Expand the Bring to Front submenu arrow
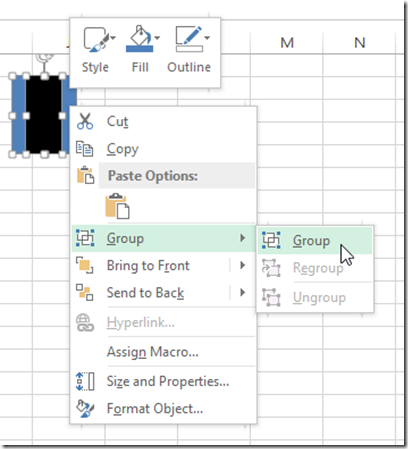Viewport: 408px width, 449px height. click(x=243, y=265)
